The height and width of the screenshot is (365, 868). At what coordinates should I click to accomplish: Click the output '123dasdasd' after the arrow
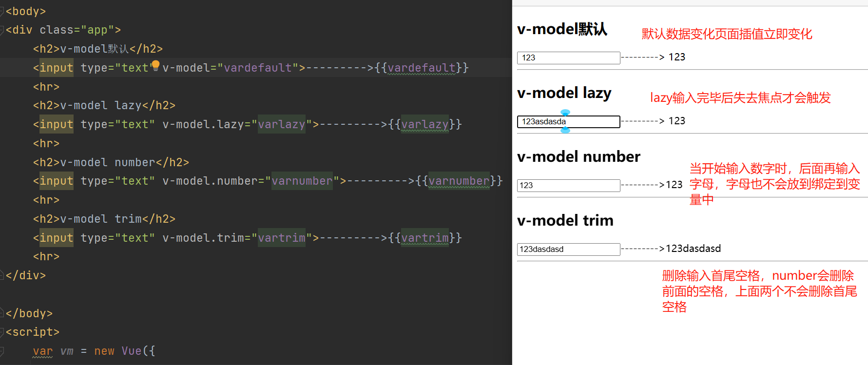point(693,249)
